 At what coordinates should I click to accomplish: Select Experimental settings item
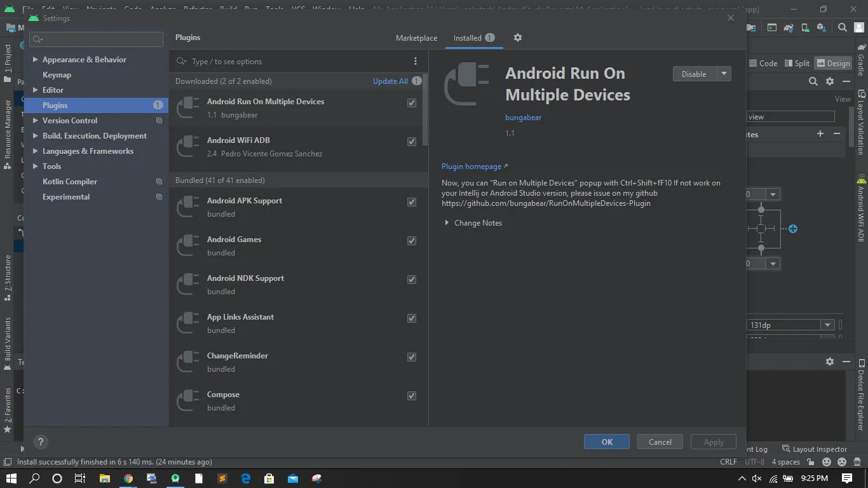pos(66,197)
